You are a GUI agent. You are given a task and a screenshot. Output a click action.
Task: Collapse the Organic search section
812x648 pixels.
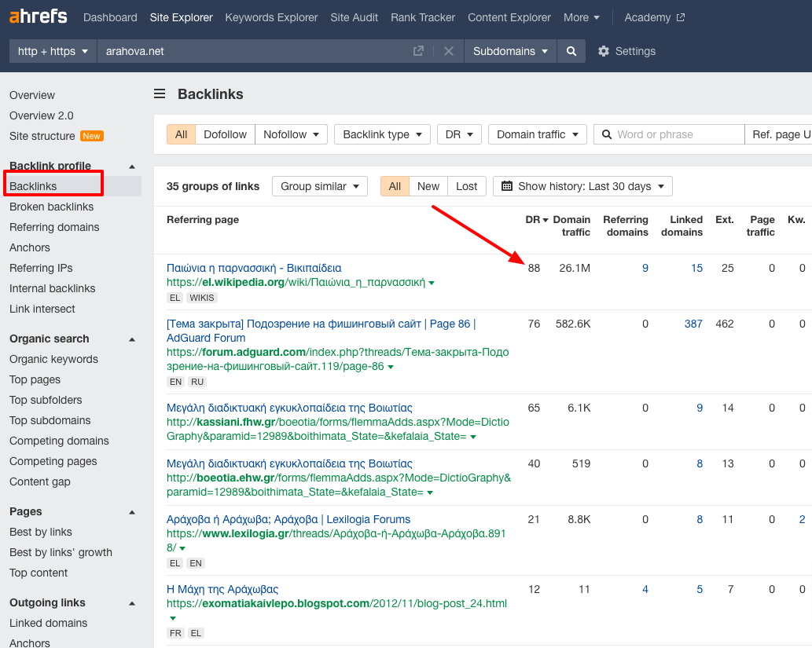pos(131,339)
